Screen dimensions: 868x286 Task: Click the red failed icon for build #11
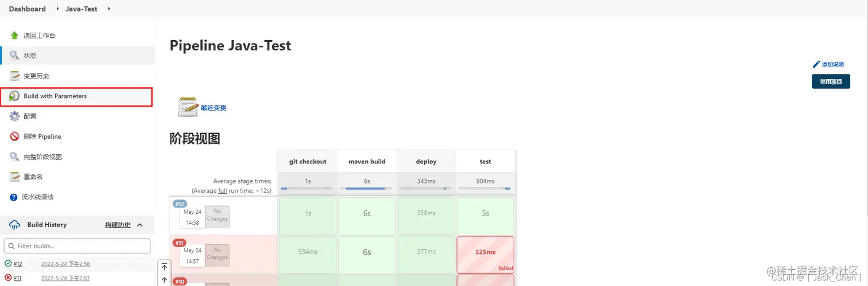coord(8,278)
